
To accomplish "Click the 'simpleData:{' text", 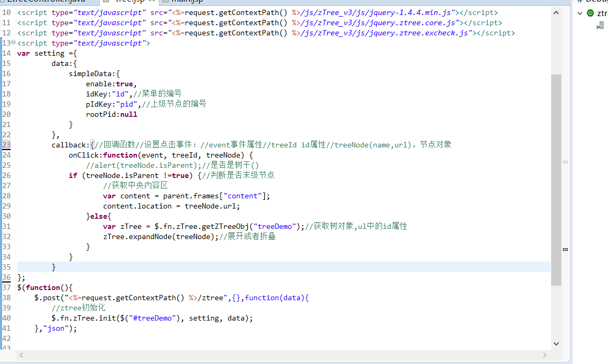I will (94, 73).
